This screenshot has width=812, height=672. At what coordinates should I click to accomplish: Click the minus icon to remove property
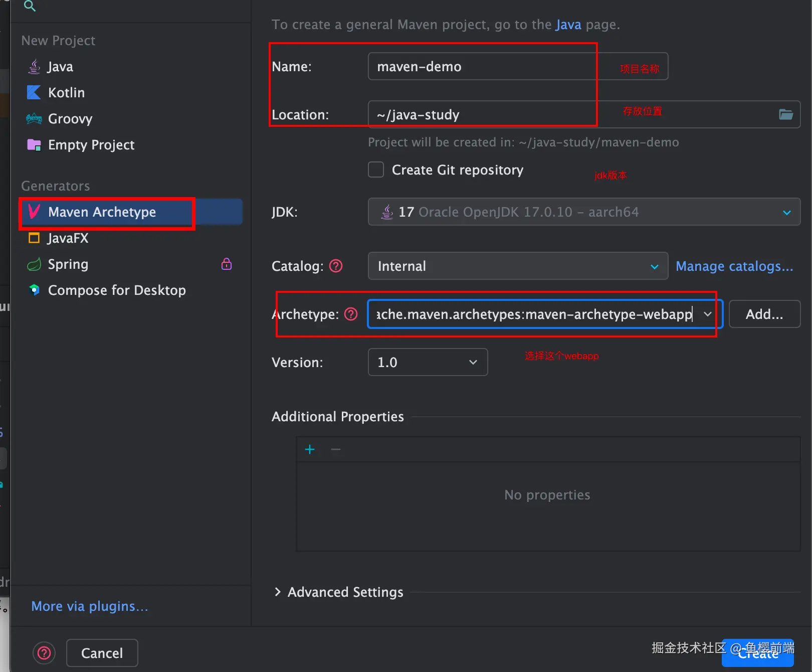[336, 449]
